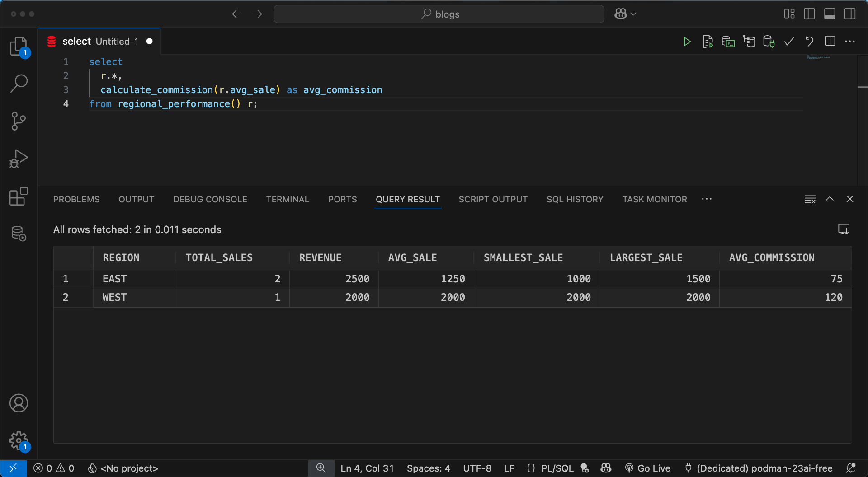
Task: Open the Manage settings gear
Action: point(19,440)
